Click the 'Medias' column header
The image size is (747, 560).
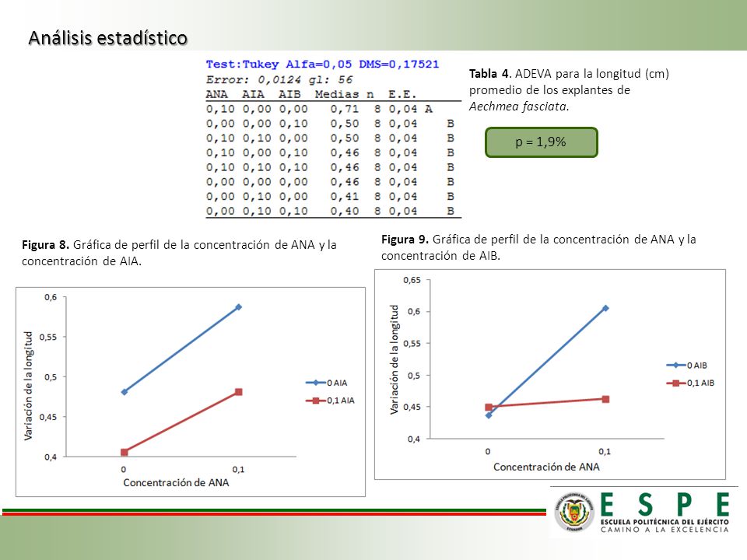(336, 94)
